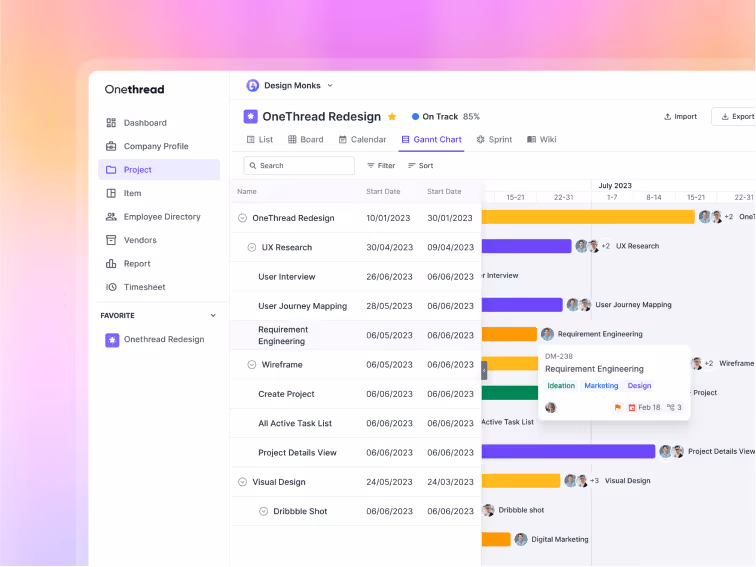Click the Report chart icon
756x567 pixels.
pos(111,264)
